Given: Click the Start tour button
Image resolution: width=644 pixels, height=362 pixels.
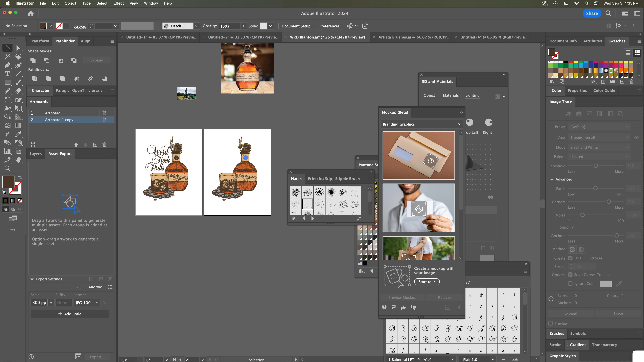Looking at the screenshot, I should [x=427, y=282].
